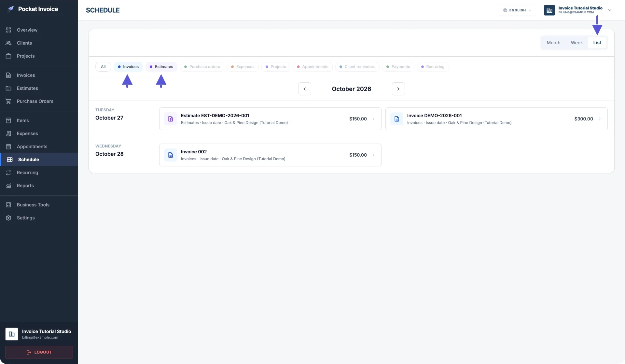Screen dimensions: 625x364
Task: Click the estimate icon on EST-DEMO-2026-001 card
Action: 171,119
